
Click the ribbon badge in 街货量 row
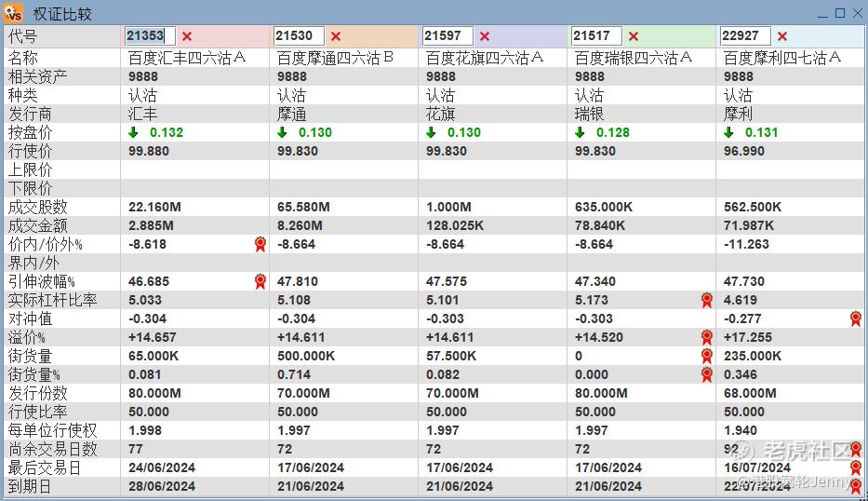pos(707,356)
